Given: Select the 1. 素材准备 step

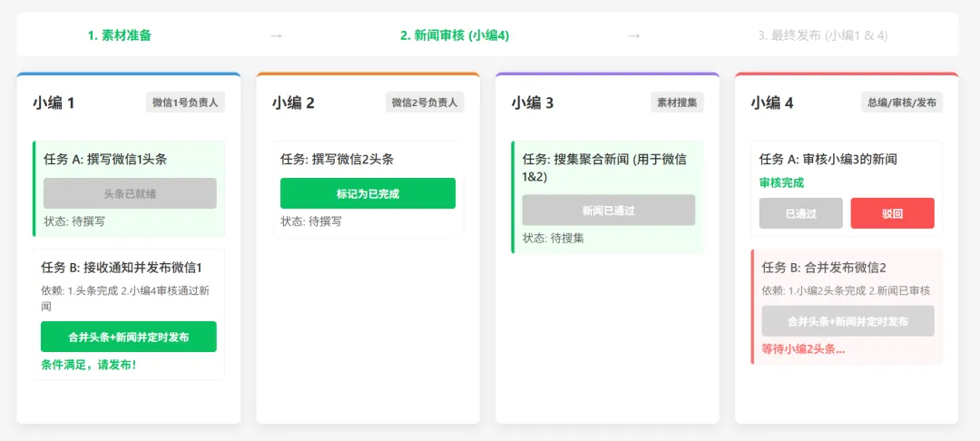Looking at the screenshot, I should pyautogui.click(x=120, y=35).
